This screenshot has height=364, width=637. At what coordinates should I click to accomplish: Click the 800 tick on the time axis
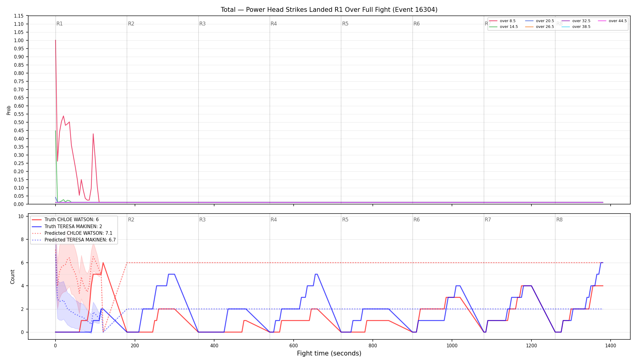[x=373, y=345]
